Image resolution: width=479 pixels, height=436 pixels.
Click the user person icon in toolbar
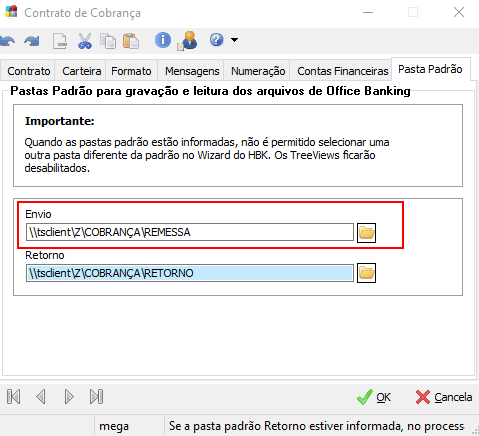[x=188, y=41]
